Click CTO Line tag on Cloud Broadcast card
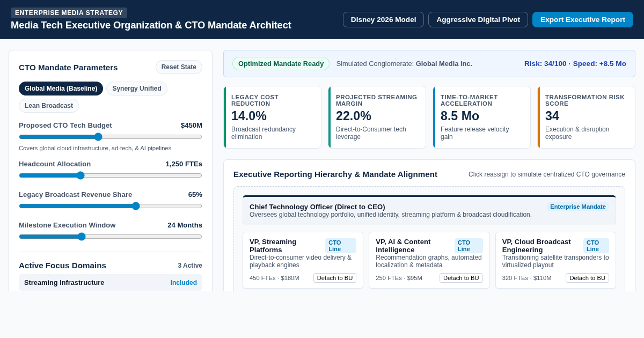Screen dimensions: 644x338 tap(596, 246)
